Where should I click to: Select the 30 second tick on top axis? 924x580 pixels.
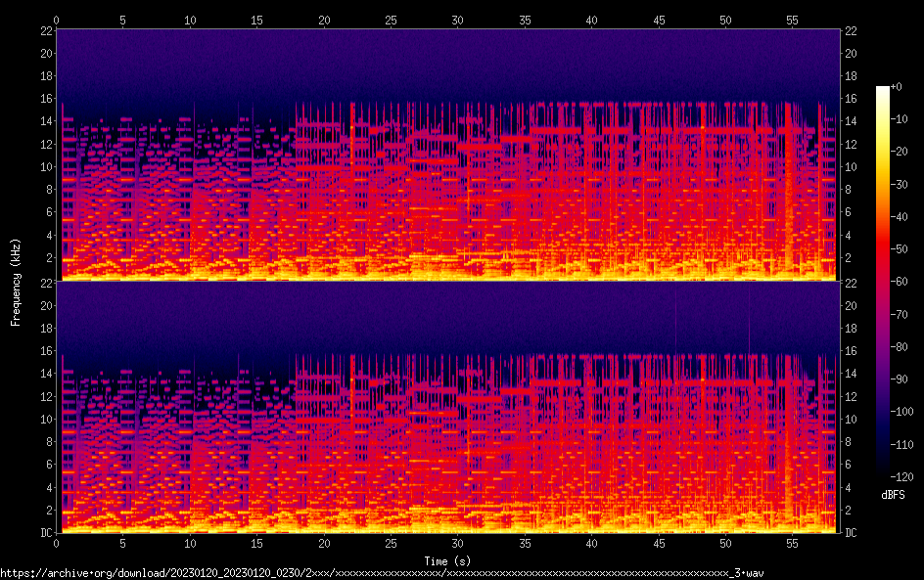(x=457, y=20)
